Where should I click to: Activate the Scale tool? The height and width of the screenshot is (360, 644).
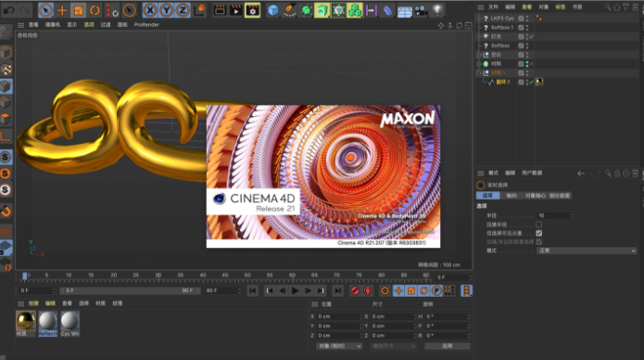coord(78,10)
